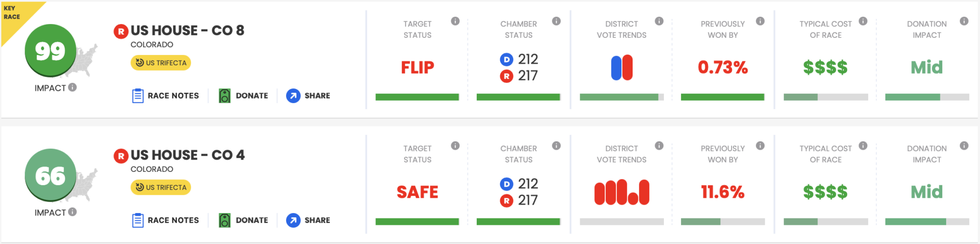This screenshot has height=244, width=980.
Task: Click Donate icon for CO 8 race
Action: coord(224,96)
